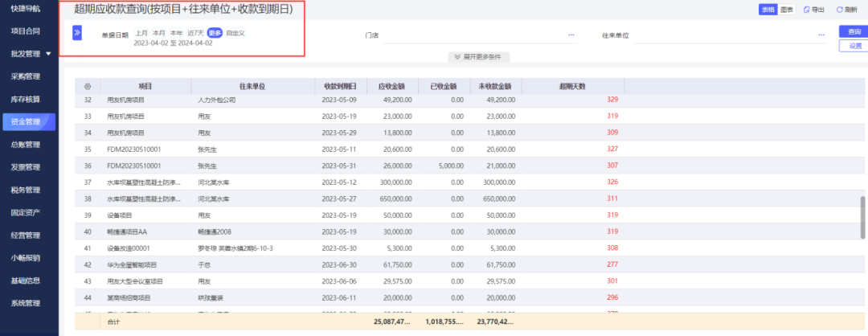Image resolution: width=868 pixels, height=336 pixels.
Task: Click the 往来单位 field ellipsis icon
Action: coord(821,35)
